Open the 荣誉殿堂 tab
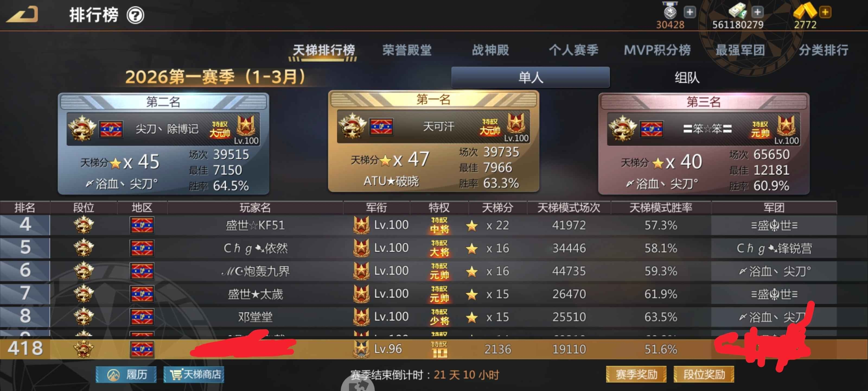This screenshot has width=868, height=391. point(407,50)
